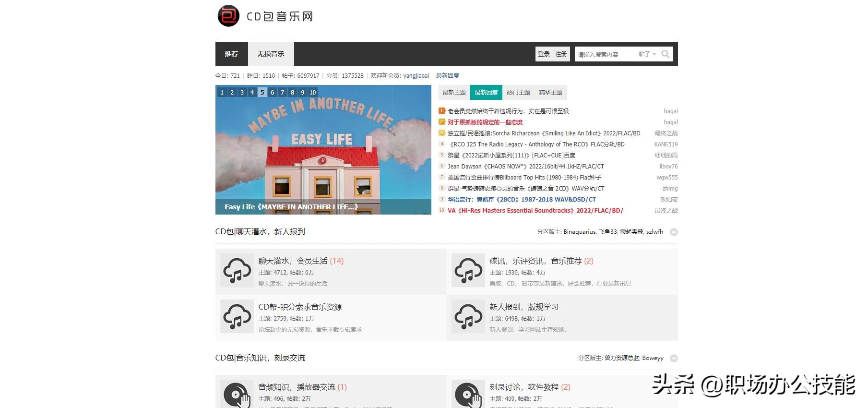This screenshot has height=408, width=868.
Task: Switch to the 热门主题 tab
Action: click(x=518, y=93)
